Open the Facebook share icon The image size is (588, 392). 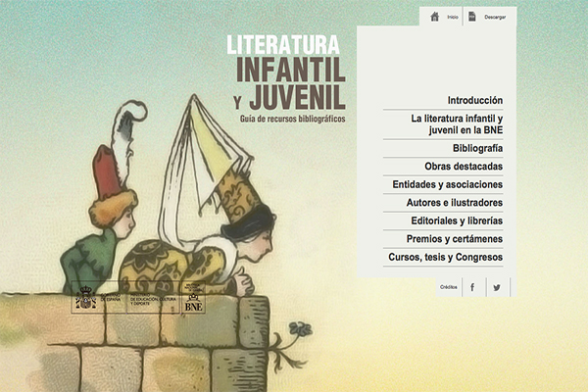coord(472,287)
